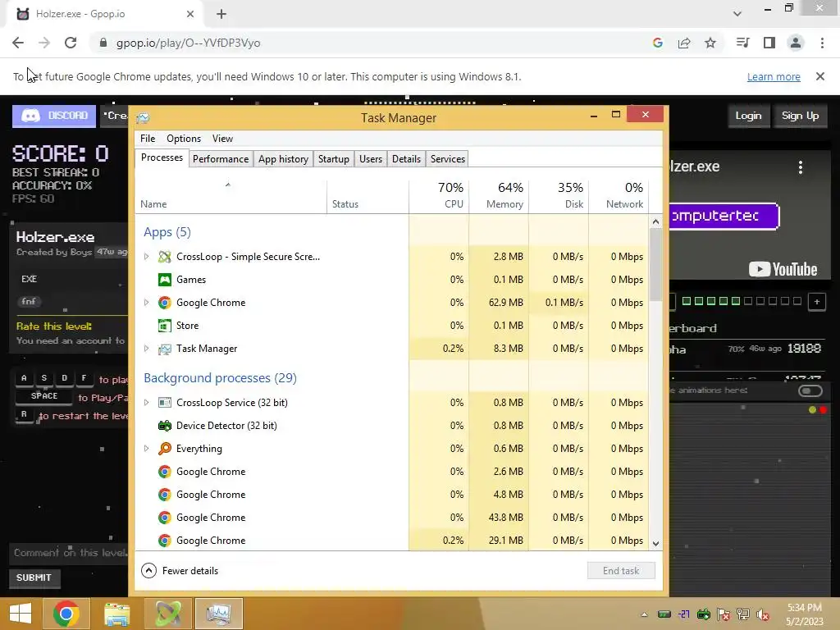
Task: Toggle the Chrome side panel icon
Action: 769,43
